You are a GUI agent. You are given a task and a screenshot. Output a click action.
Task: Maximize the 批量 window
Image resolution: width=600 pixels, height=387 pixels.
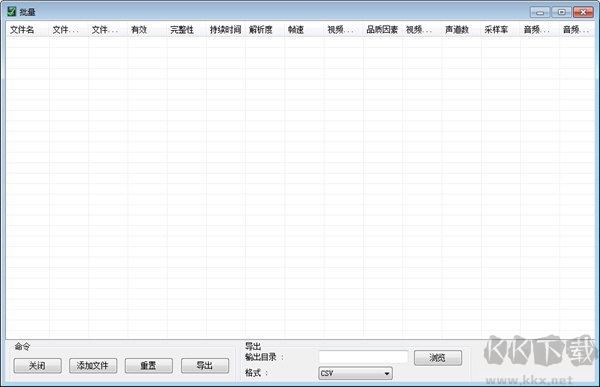[x=561, y=12]
